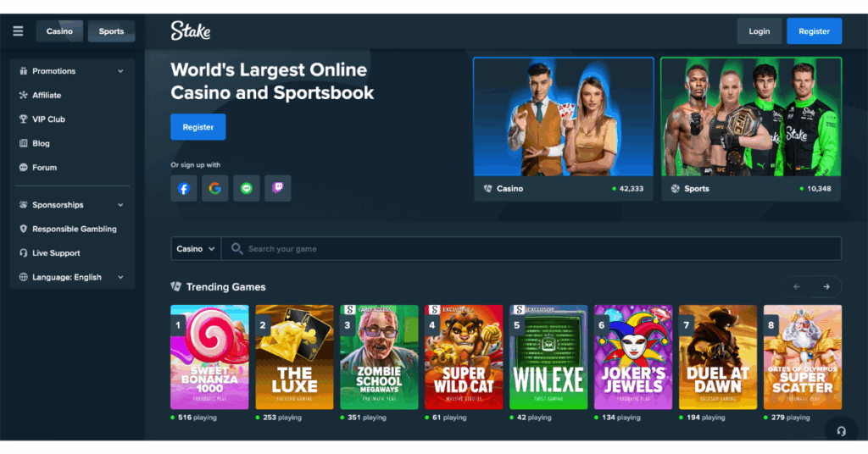Open Sweet Bonanza 1000 game

pos(209,357)
